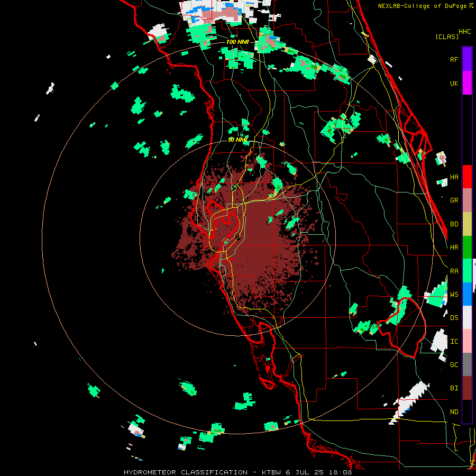Pick the brown BI legend swatch
This screenshot has width=476, height=476.
point(467,388)
